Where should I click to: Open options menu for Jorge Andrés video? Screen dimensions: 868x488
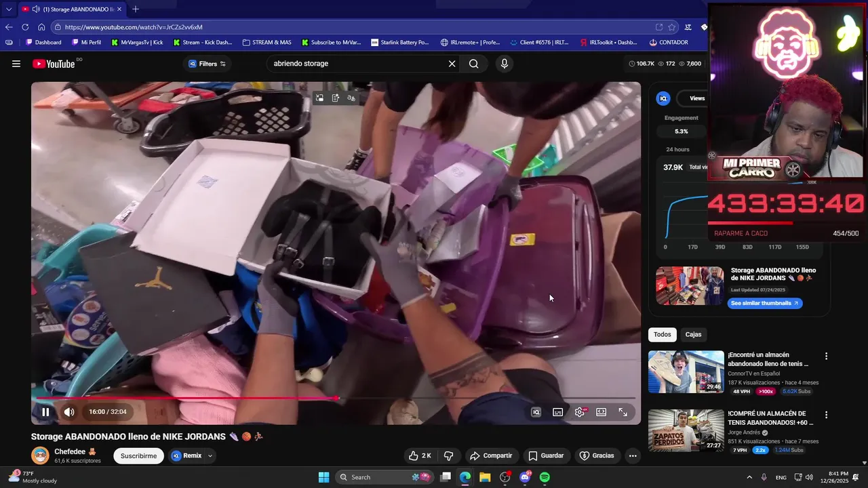pyautogui.click(x=826, y=415)
